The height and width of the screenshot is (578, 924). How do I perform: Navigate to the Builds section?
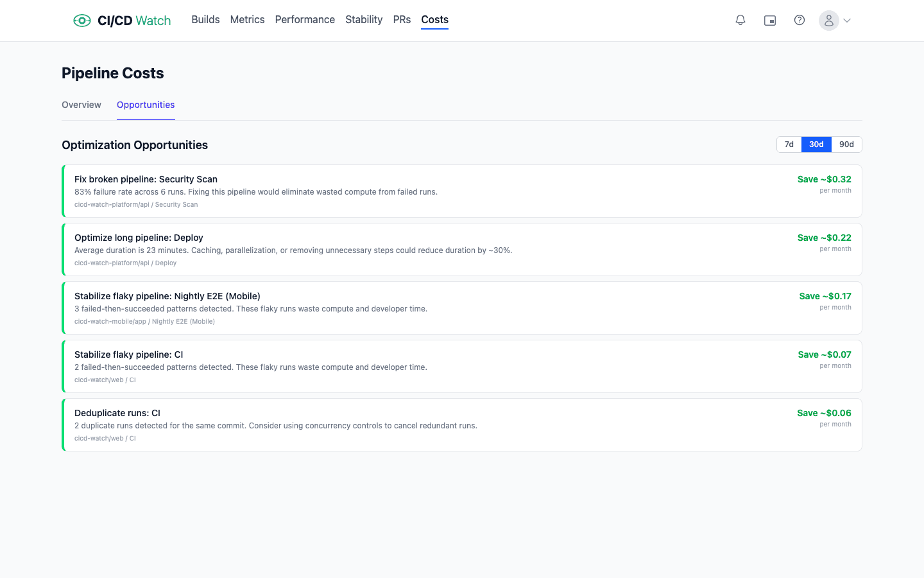point(205,19)
